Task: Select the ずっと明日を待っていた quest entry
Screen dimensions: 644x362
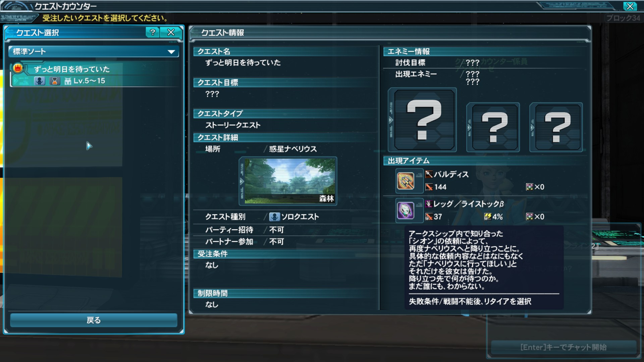Action: 95,75
